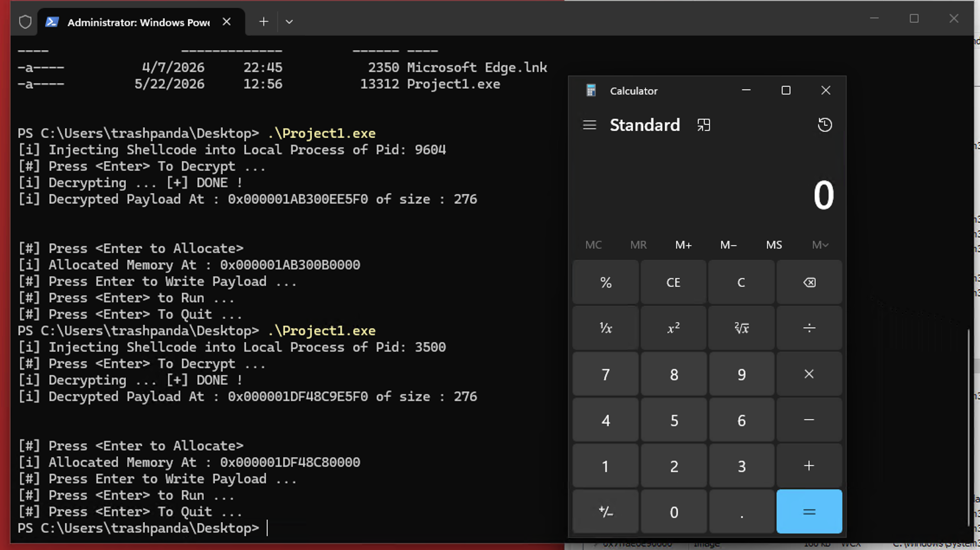Click address '0x000001DF48C9E5F0' in terminal
This screenshot has height=550, width=980.
(298, 397)
